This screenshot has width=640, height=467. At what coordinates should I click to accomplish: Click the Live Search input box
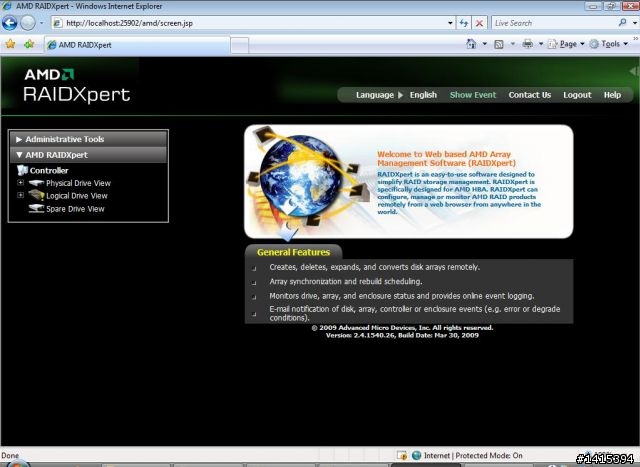click(554, 23)
